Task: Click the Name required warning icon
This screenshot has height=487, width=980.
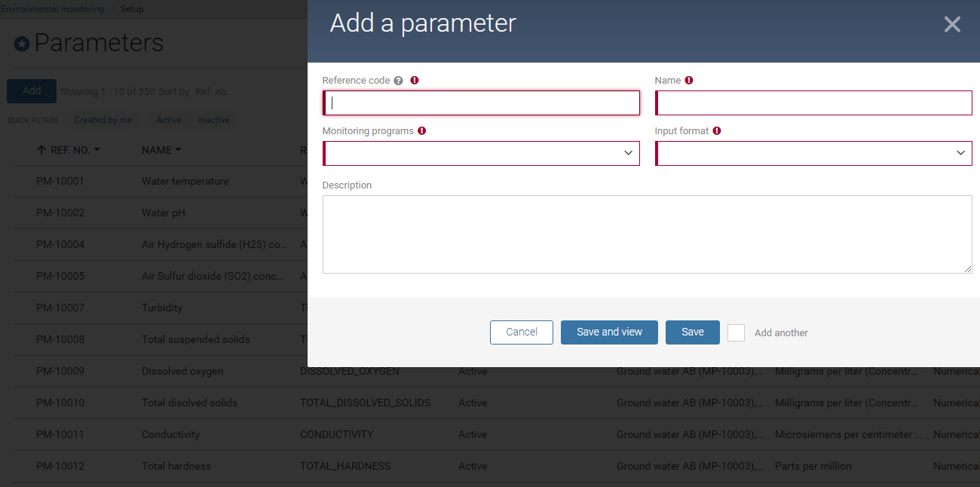Action: pos(689,80)
